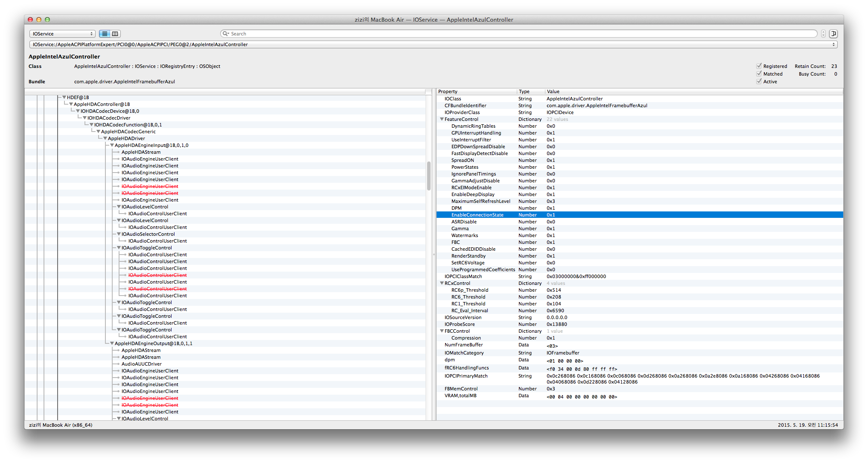Select the Compression property row
This screenshot has width=868, height=463.
click(x=640, y=338)
